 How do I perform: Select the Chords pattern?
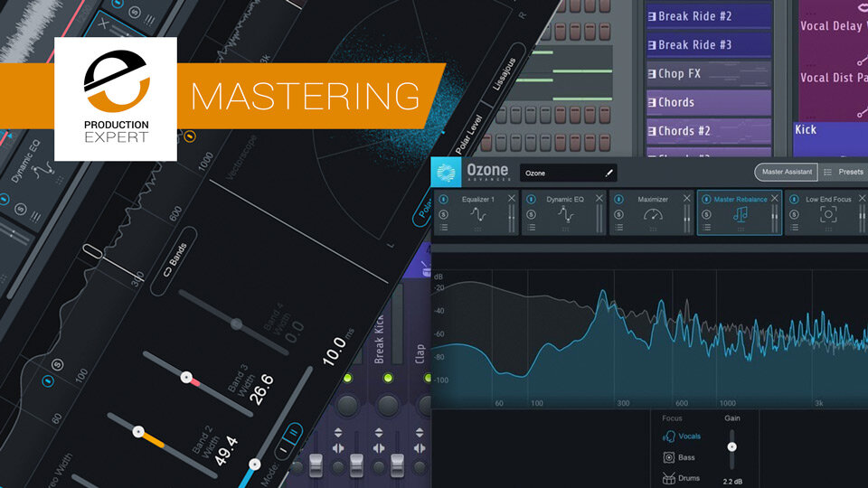click(x=709, y=102)
